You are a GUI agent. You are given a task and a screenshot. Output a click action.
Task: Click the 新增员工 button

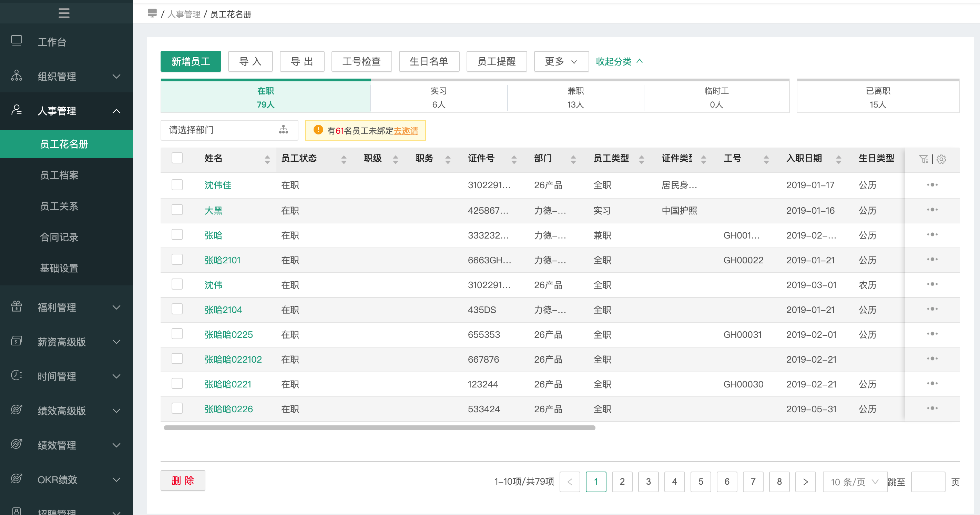pos(191,61)
